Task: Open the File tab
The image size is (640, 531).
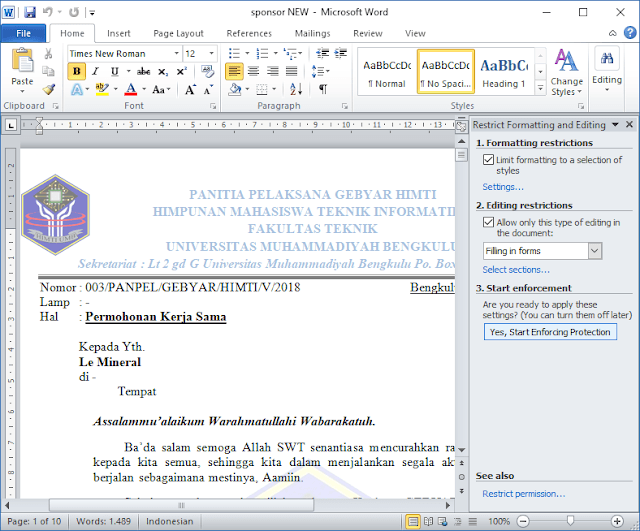Action: (x=23, y=33)
